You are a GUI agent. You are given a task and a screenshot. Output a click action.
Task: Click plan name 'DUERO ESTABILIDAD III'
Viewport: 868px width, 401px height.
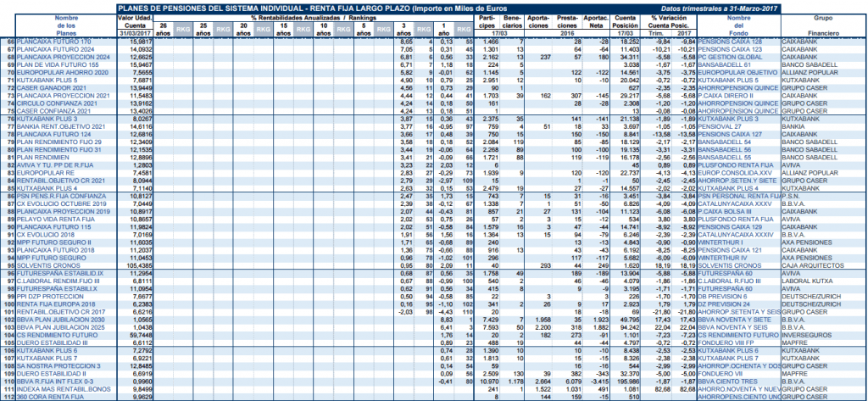point(52,343)
